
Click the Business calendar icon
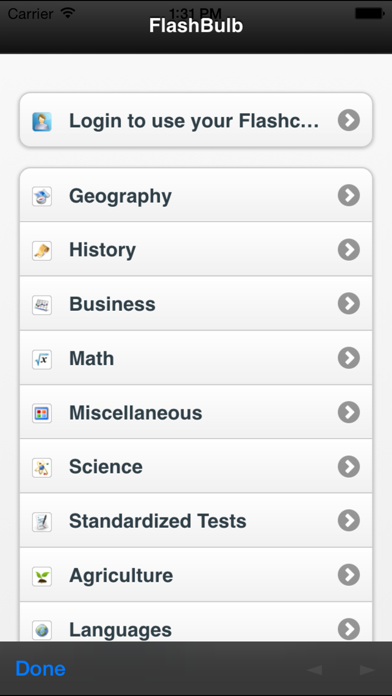(x=42, y=305)
